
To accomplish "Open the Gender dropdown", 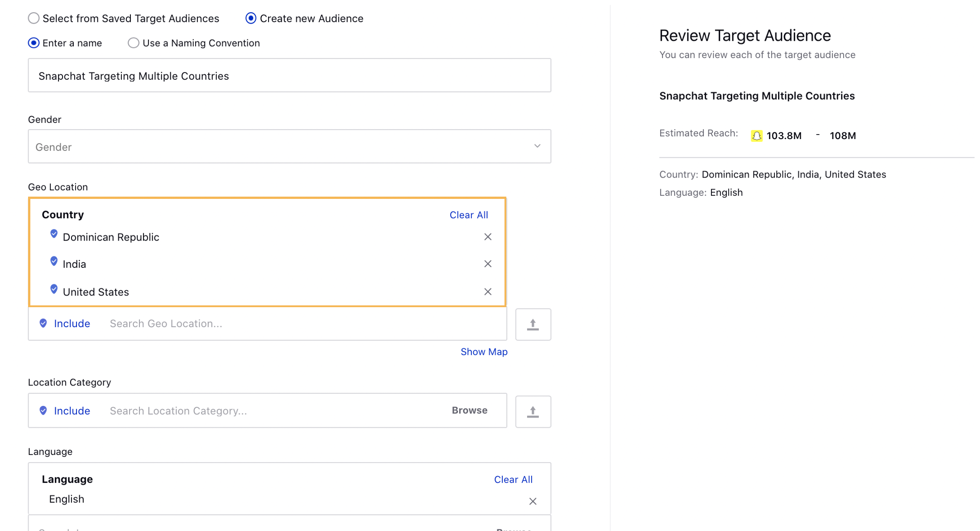I will [289, 146].
